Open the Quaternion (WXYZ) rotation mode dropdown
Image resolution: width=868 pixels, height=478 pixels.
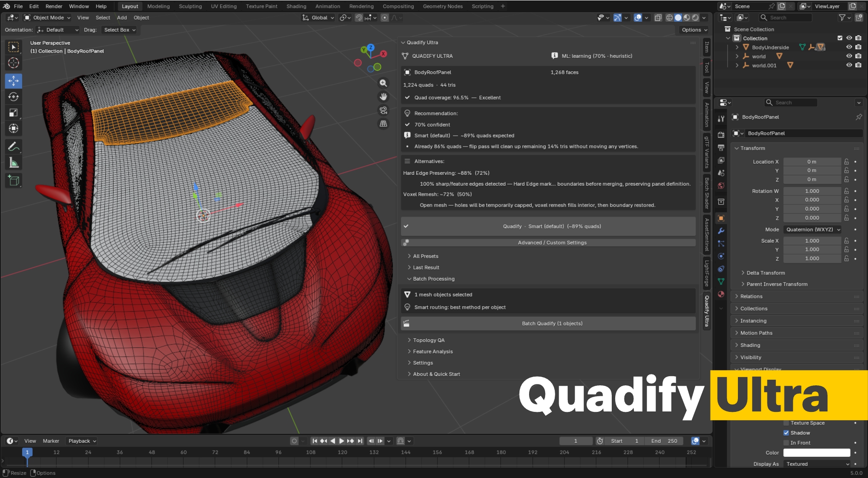click(x=813, y=229)
